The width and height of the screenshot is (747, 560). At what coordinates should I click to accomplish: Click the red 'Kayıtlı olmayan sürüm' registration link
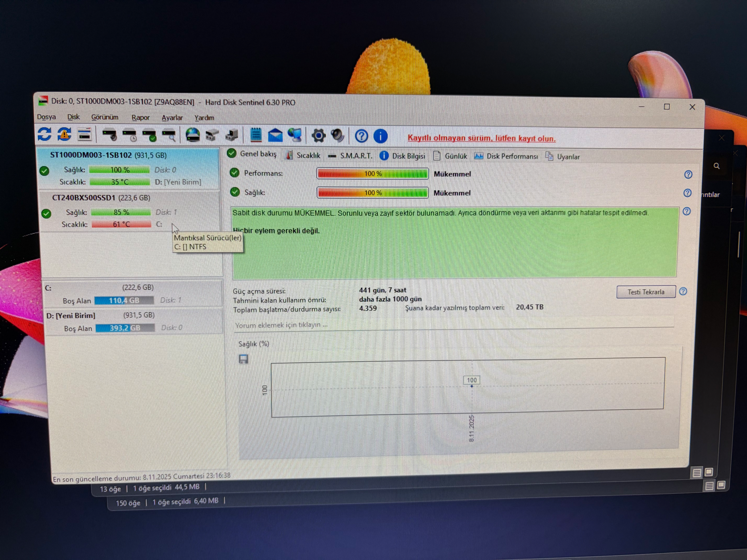point(482,138)
